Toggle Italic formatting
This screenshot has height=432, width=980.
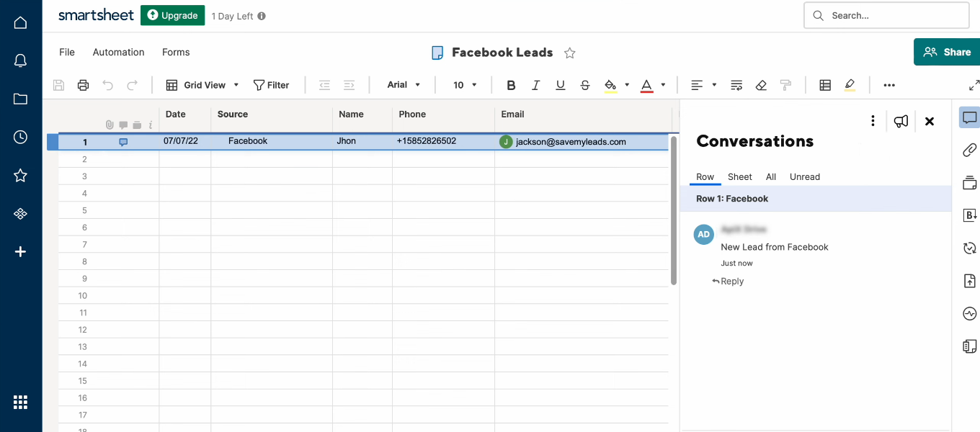pos(535,85)
